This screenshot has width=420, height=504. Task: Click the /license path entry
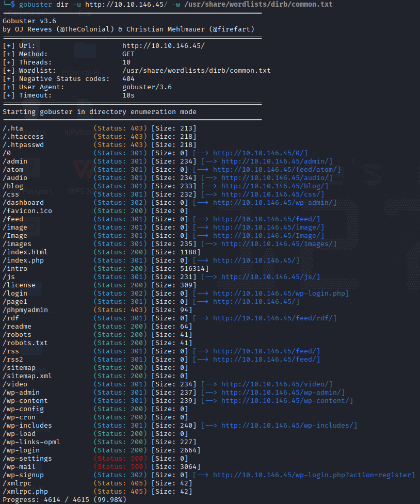pos(19,285)
